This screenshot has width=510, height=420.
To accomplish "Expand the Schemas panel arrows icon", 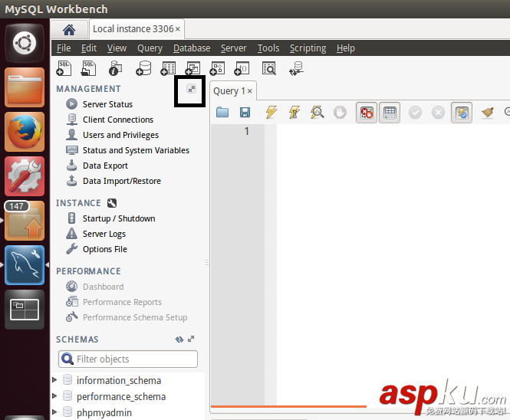I will (191, 339).
